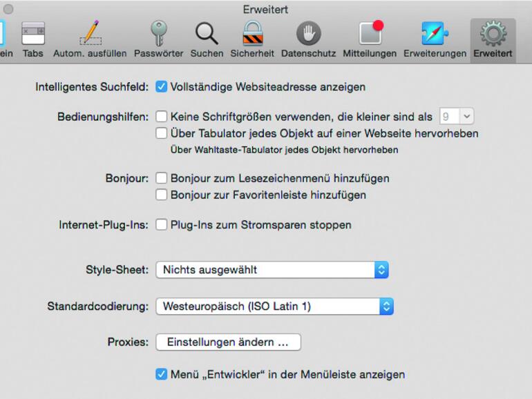Click the Proxies label
Viewport: 532px width, 399px height.
[x=128, y=342]
